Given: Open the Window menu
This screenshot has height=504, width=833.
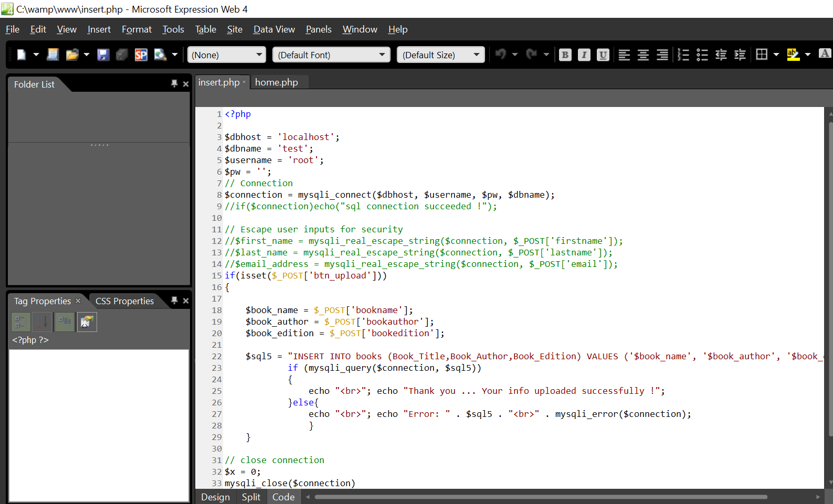Looking at the screenshot, I should (x=360, y=29).
